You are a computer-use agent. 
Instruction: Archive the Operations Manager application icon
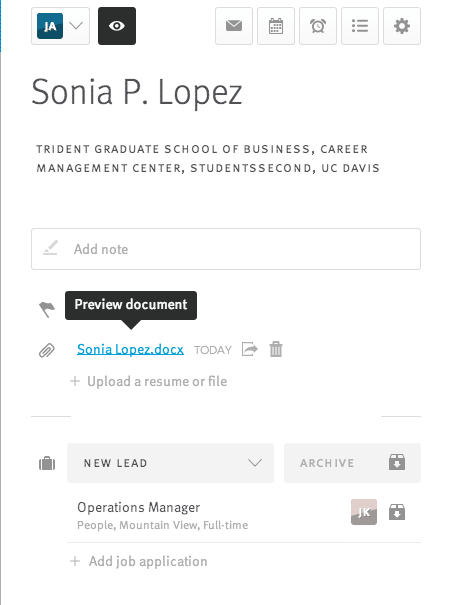[397, 512]
